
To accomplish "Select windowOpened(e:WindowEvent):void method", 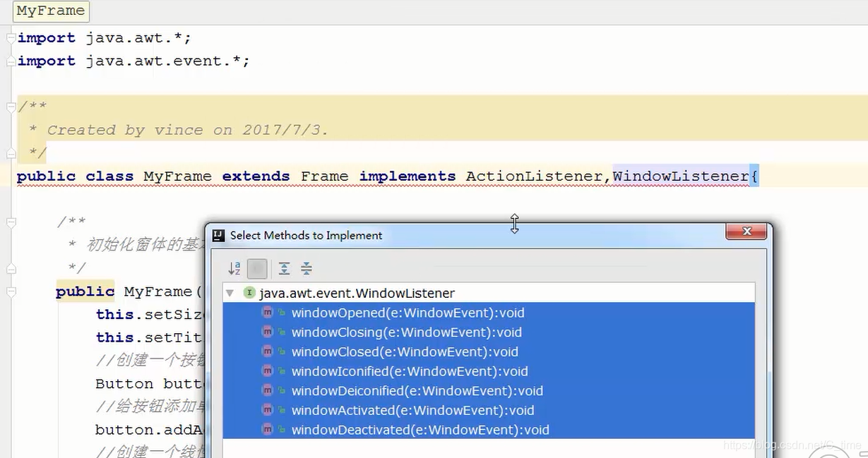I will click(489, 313).
